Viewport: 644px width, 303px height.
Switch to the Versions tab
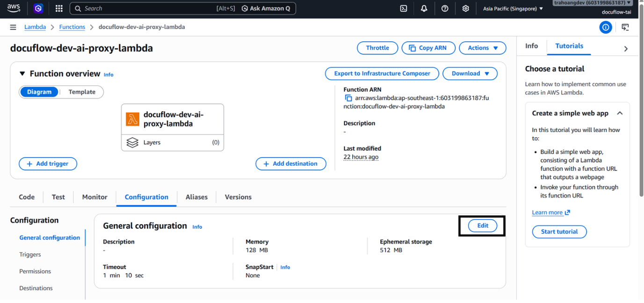238,197
